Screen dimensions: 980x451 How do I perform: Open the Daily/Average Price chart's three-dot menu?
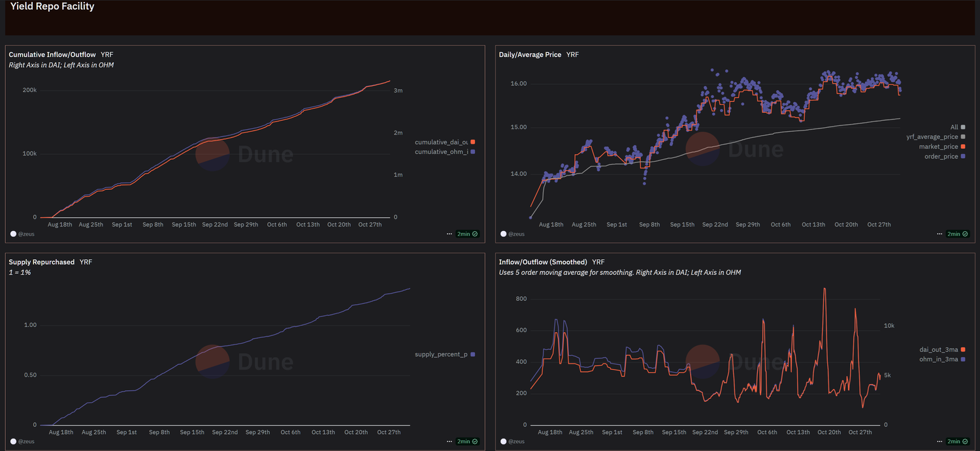click(939, 234)
